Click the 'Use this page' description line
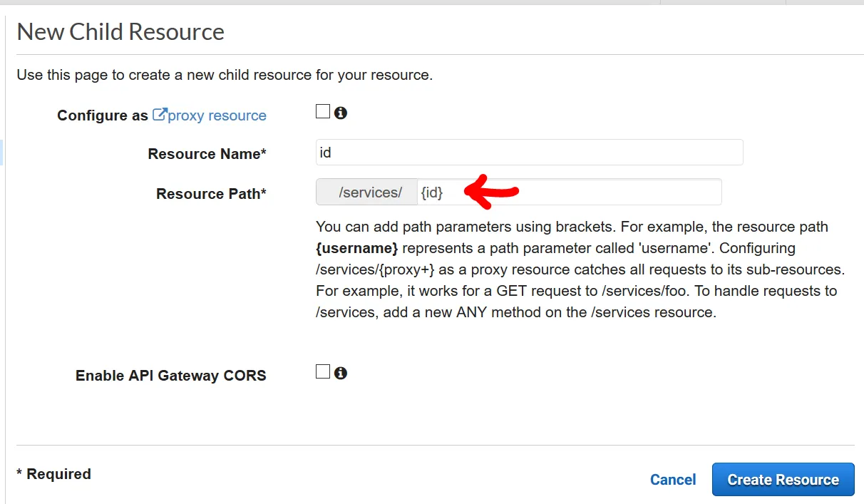Viewport: 864px width, 504px height. (225, 74)
